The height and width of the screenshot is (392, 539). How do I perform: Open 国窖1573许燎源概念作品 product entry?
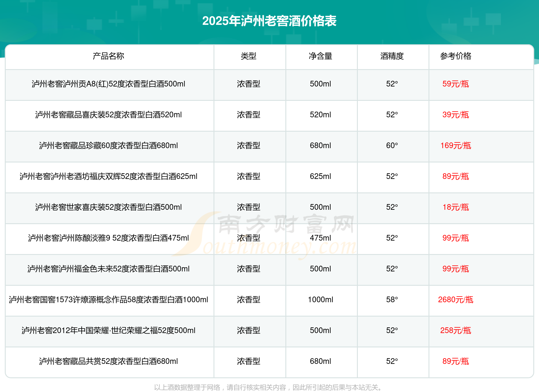click(x=108, y=300)
